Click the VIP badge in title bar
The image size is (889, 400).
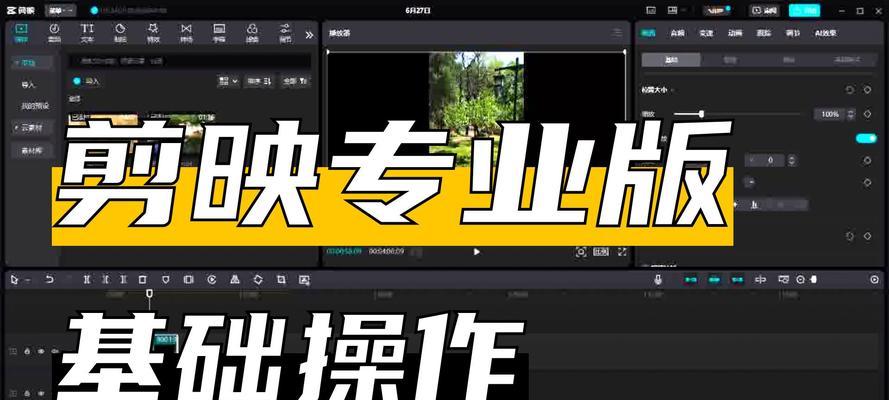[x=717, y=10]
